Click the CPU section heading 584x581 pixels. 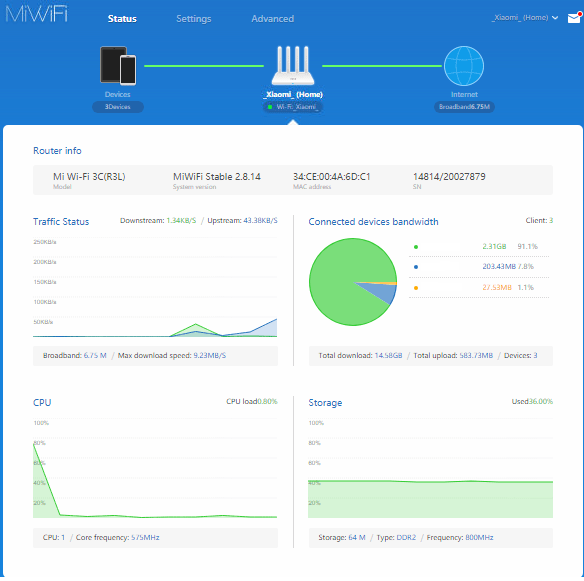tap(42, 403)
